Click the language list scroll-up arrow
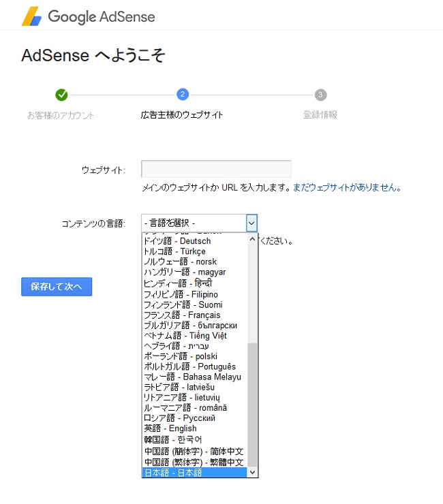Image resolution: width=443 pixels, height=504 pixels. pyautogui.click(x=253, y=239)
